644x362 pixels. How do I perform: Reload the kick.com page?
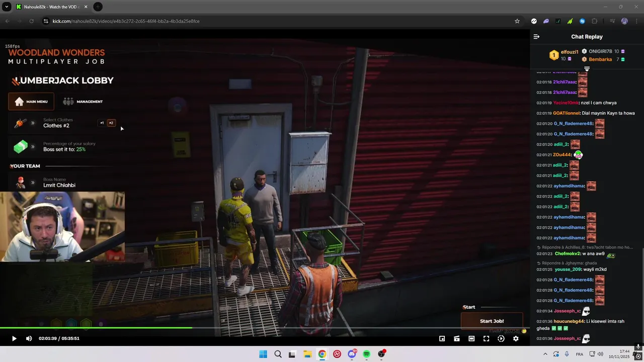coord(31,21)
